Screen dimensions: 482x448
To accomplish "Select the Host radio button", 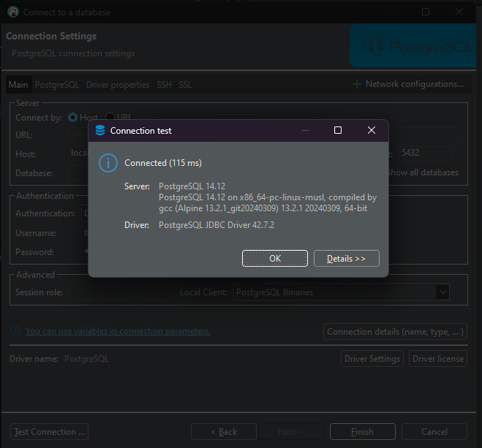I will coord(73,117).
